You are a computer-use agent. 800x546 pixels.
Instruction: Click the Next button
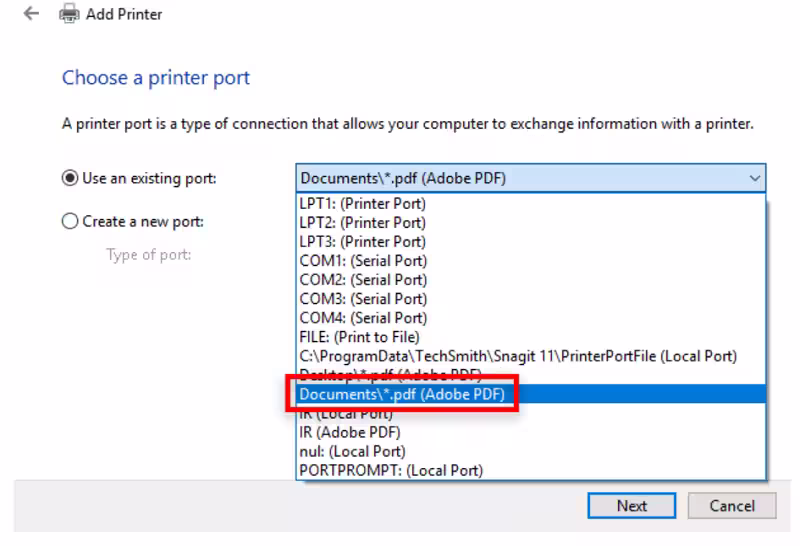pyautogui.click(x=631, y=506)
